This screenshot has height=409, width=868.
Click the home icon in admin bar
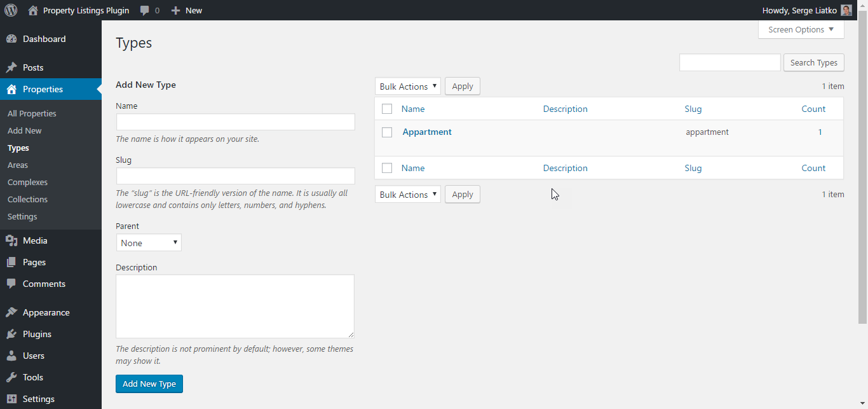(x=33, y=10)
